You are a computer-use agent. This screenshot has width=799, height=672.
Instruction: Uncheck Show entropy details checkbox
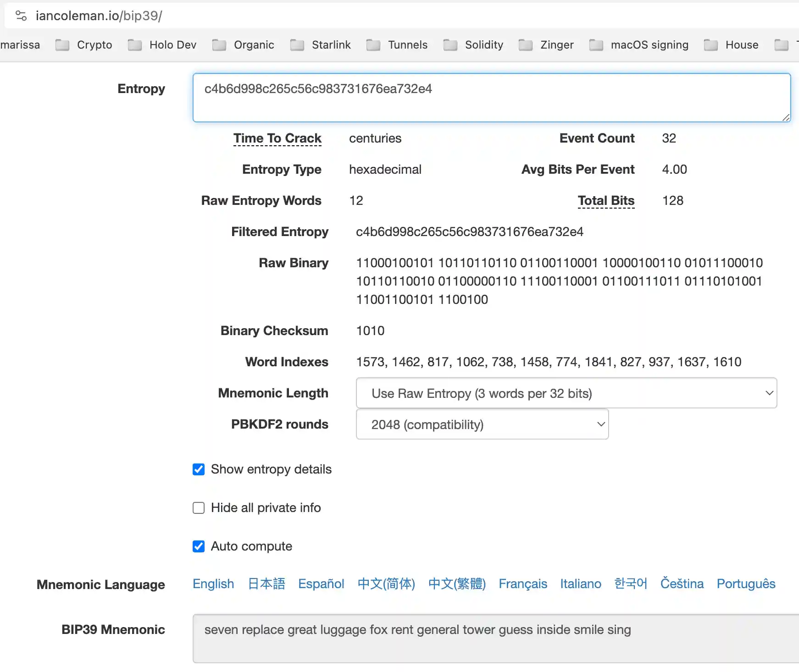tap(199, 469)
